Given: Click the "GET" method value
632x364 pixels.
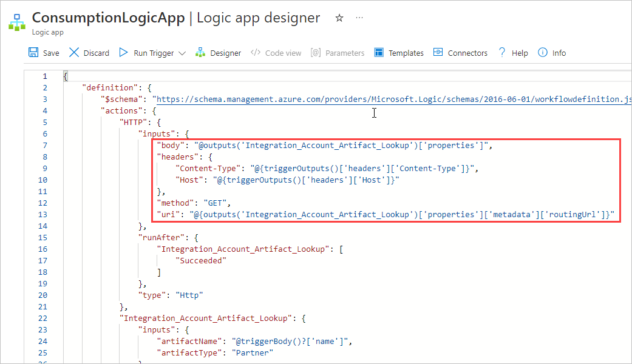Looking at the screenshot, I should [215, 203].
